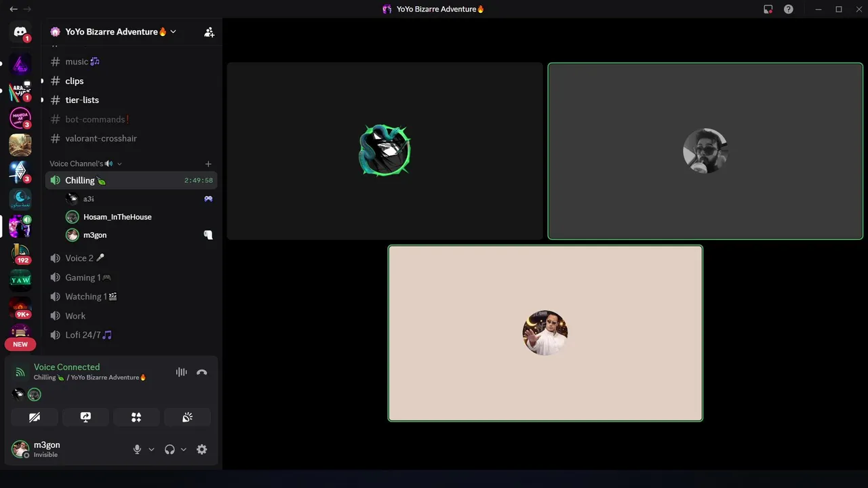Open the clips channel
This screenshot has width=868, height=488.
point(132,81)
